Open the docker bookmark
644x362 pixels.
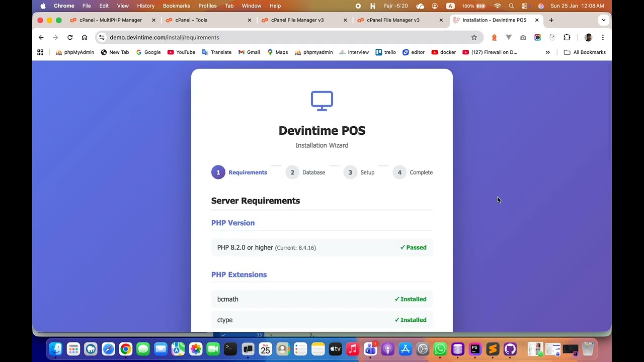pyautogui.click(x=443, y=52)
